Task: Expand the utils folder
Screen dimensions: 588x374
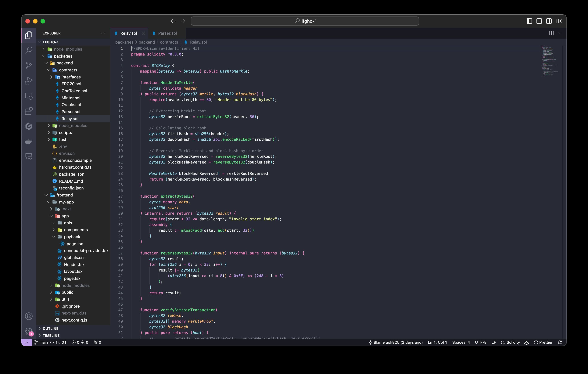Action: pyautogui.click(x=73, y=299)
